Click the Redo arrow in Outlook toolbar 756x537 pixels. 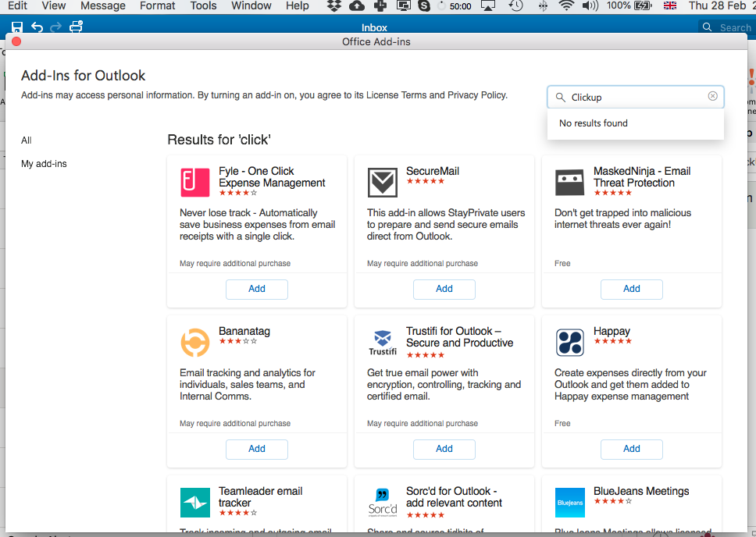click(56, 27)
